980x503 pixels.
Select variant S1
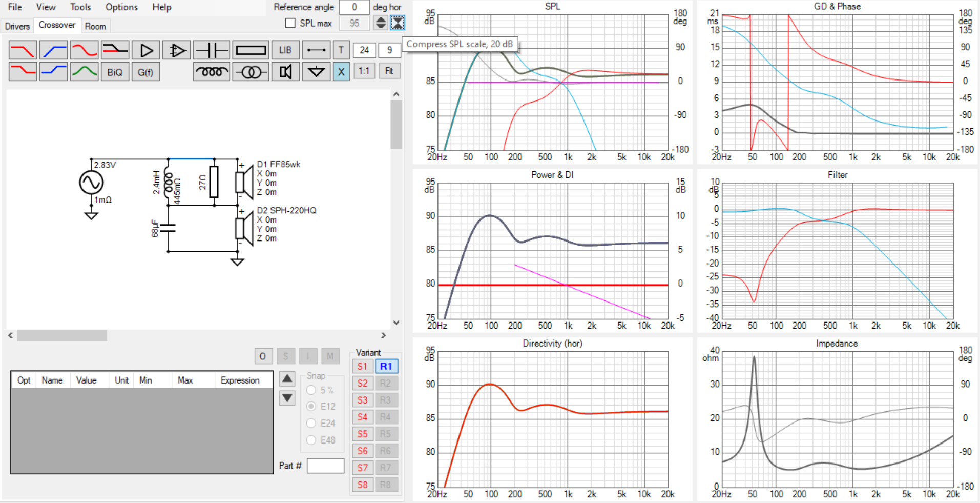tap(363, 366)
